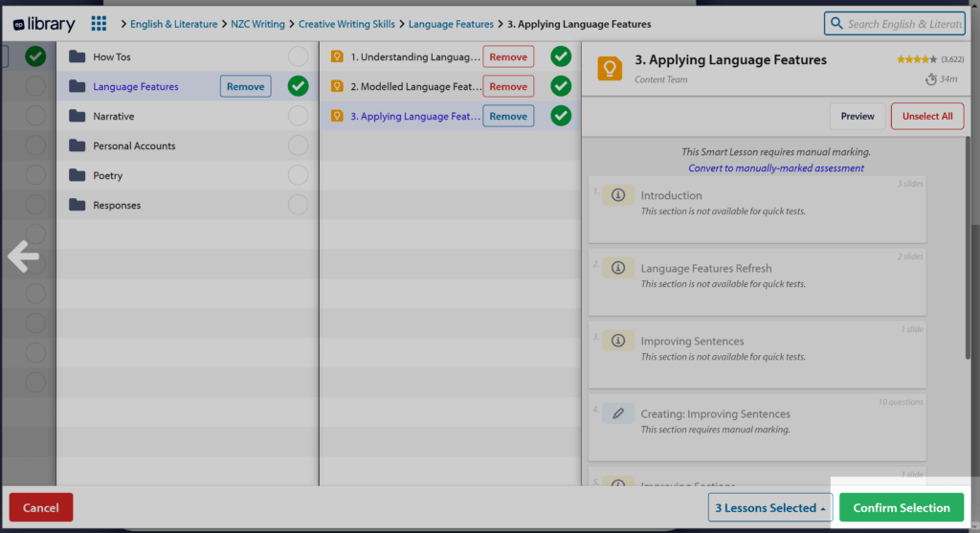This screenshot has width=980, height=533.
Task: Untick the Language Features green checkmark
Action: pos(299,86)
